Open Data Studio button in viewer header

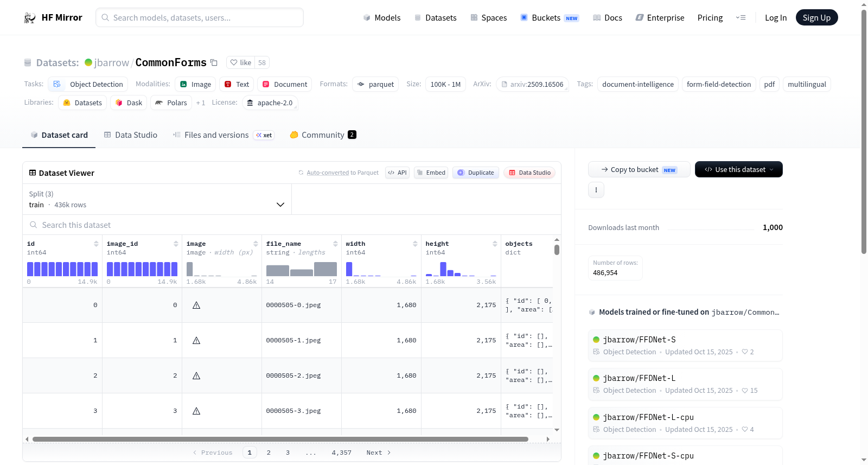pyautogui.click(x=529, y=173)
